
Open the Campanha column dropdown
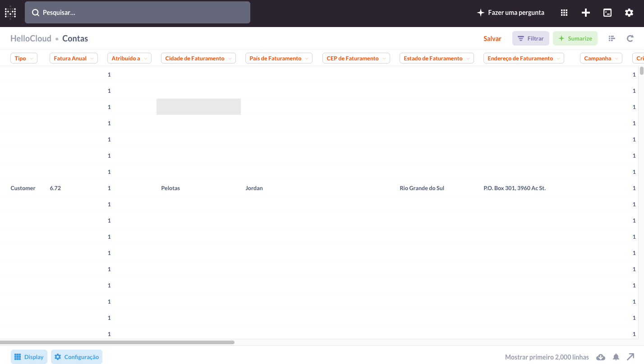tap(601, 58)
